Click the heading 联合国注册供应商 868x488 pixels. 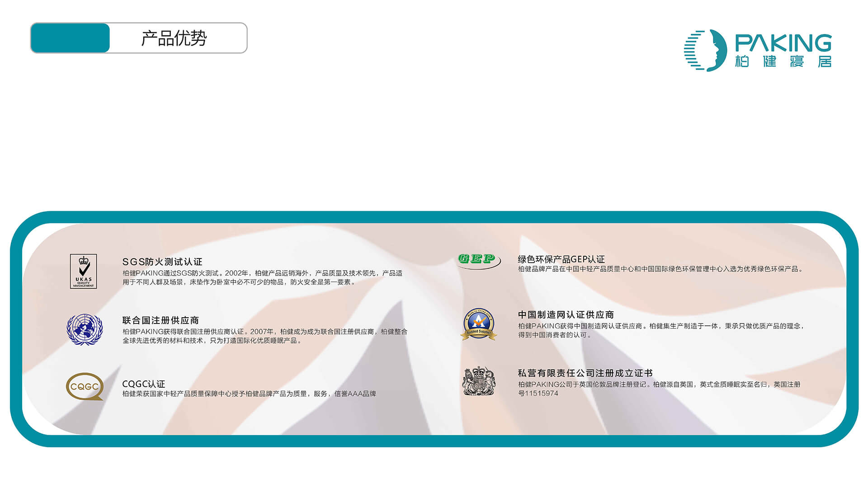point(160,320)
